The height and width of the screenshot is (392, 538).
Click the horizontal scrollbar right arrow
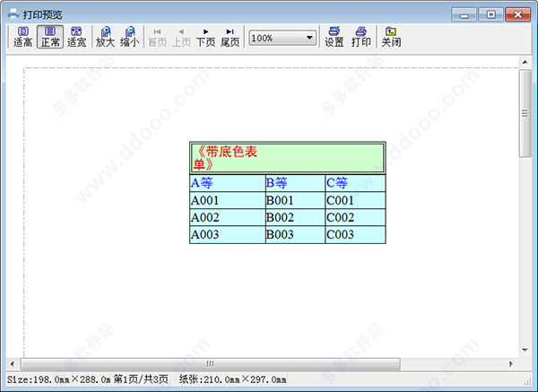point(511,364)
